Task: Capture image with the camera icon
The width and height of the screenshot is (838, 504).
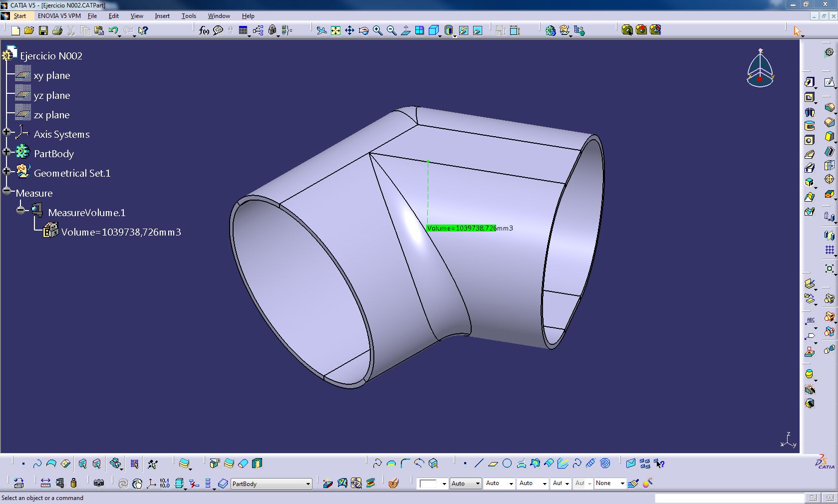Action: tap(99, 483)
